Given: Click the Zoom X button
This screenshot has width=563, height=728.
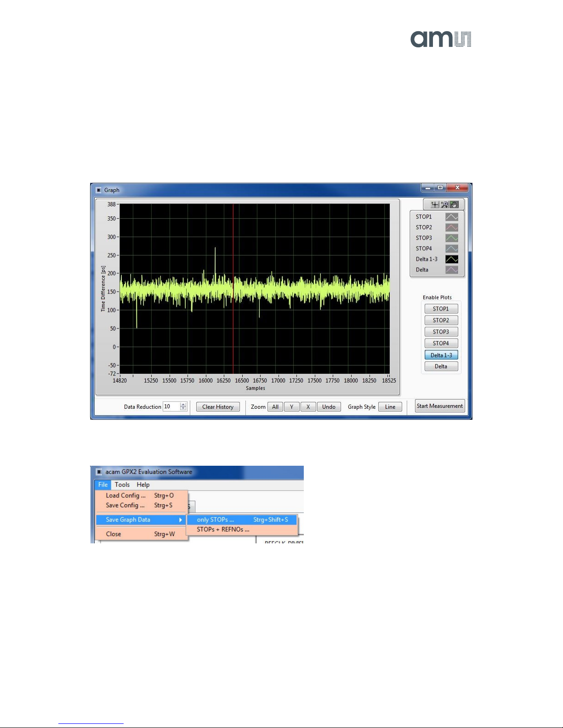Looking at the screenshot, I should tap(308, 407).
